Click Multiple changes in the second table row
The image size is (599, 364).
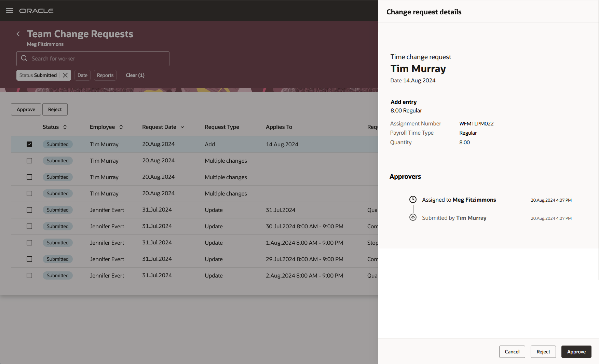point(226,161)
